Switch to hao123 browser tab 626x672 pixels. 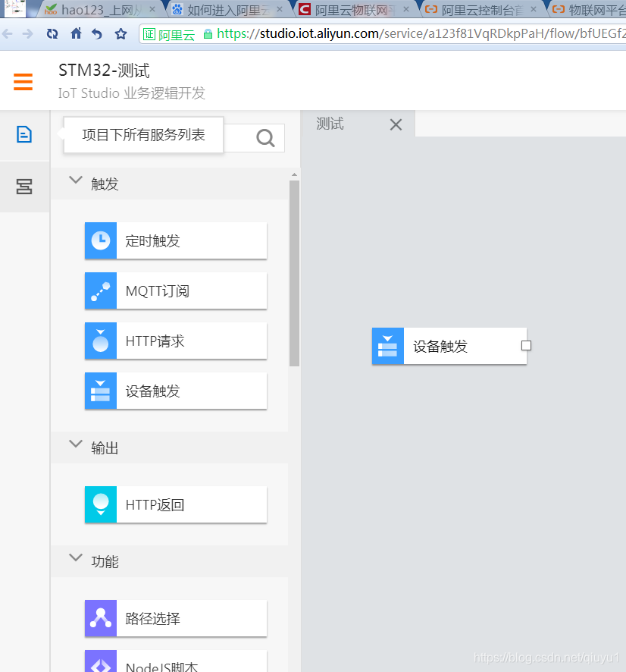(x=101, y=9)
